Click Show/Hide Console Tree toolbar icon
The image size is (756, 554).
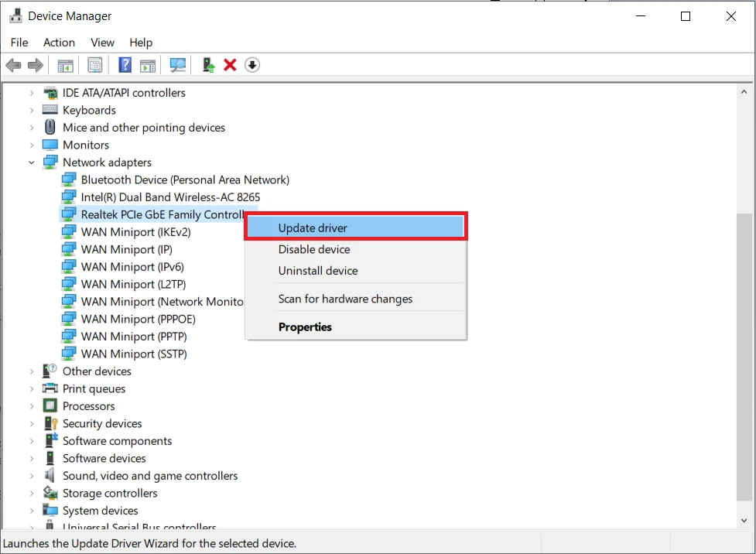(65, 65)
